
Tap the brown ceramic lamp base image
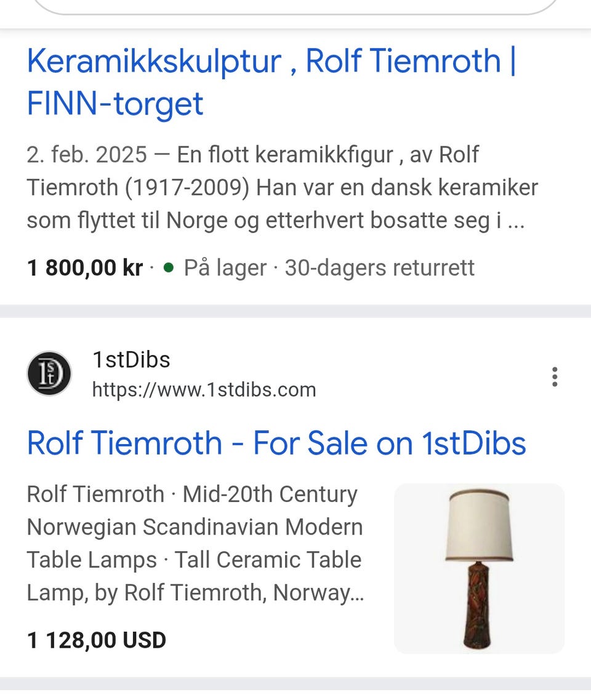tap(478, 605)
